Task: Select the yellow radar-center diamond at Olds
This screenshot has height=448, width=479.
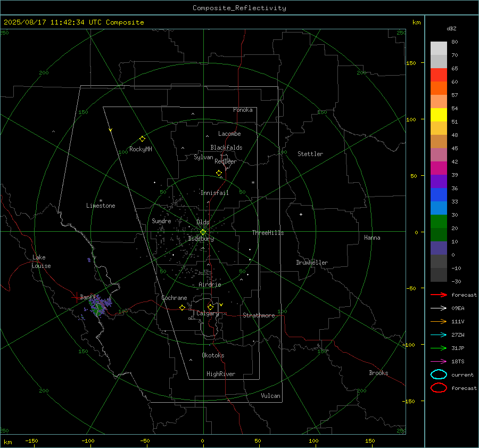Action: (x=203, y=232)
